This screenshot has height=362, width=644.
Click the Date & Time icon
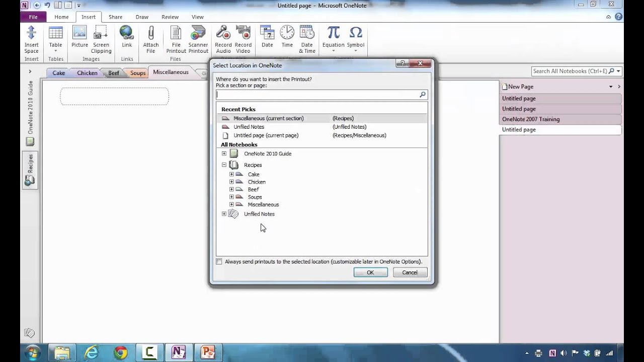coord(307,40)
